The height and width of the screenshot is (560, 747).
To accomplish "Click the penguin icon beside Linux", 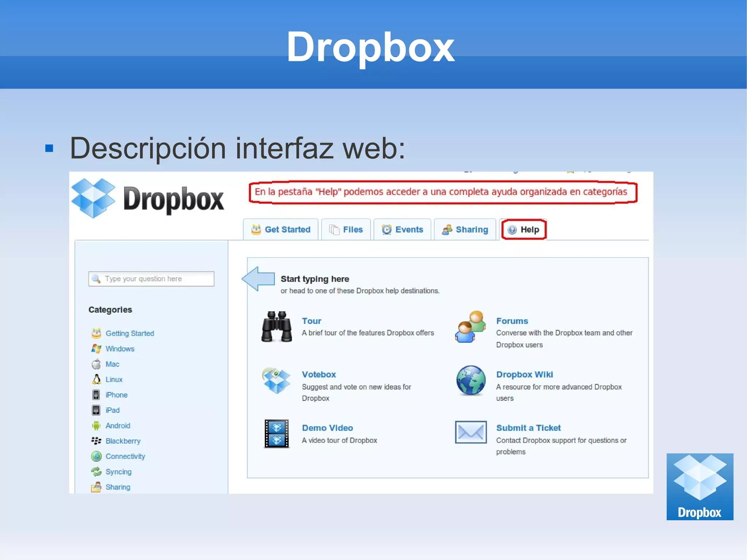I will 96,379.
